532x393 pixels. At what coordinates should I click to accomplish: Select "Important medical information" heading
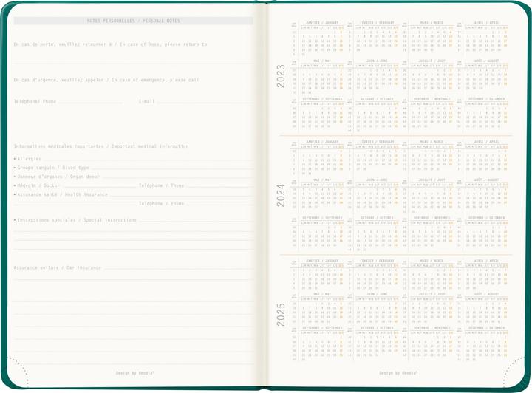click(x=150, y=146)
